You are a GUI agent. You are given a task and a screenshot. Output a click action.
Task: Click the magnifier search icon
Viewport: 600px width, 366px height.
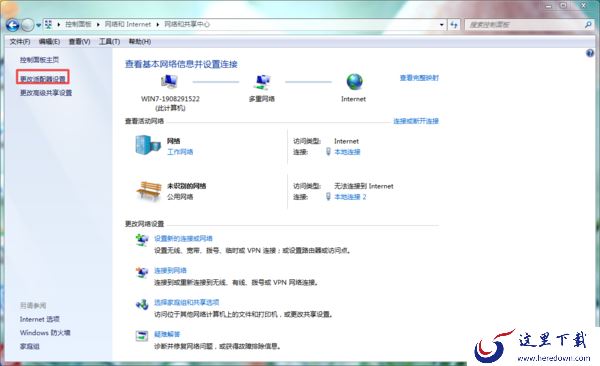tap(588, 25)
